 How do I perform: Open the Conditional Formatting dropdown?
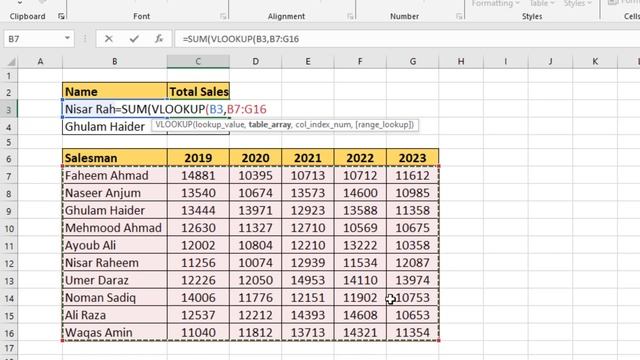[495, 3]
